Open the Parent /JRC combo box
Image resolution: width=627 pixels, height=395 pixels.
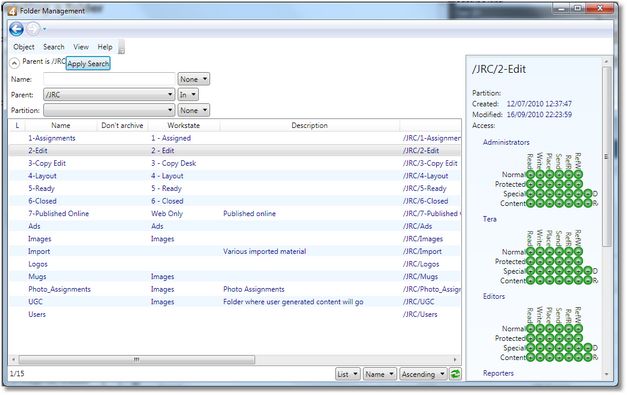109,95
